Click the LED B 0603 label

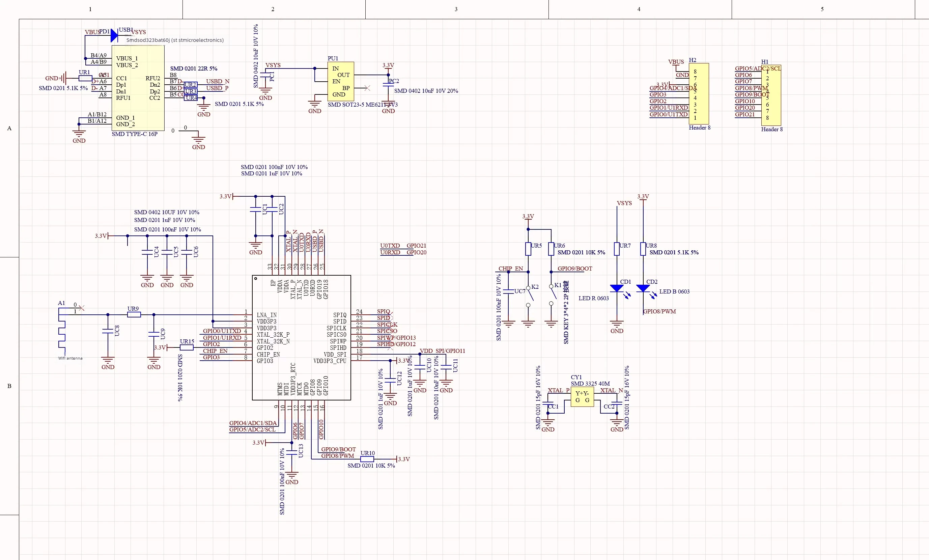coord(674,291)
